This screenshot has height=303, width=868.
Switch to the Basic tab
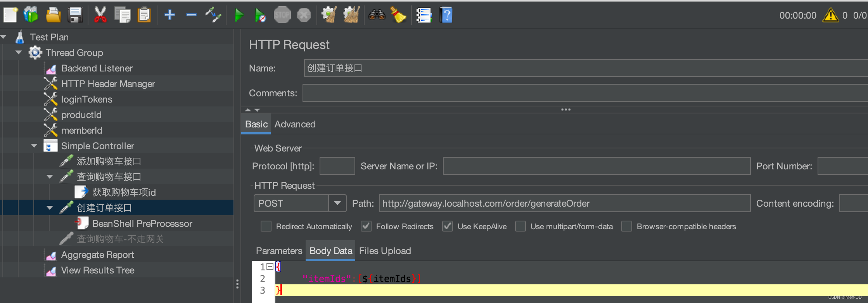[256, 124]
